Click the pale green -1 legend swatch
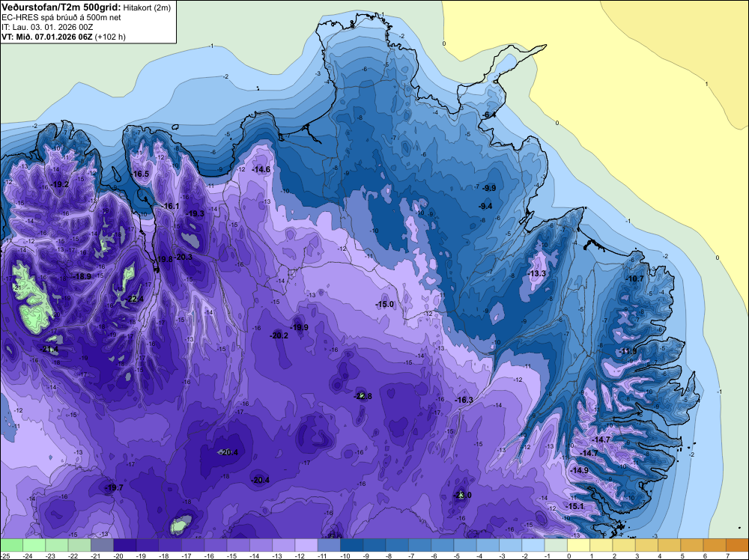The width and height of the screenshot is (749, 560). point(556,545)
